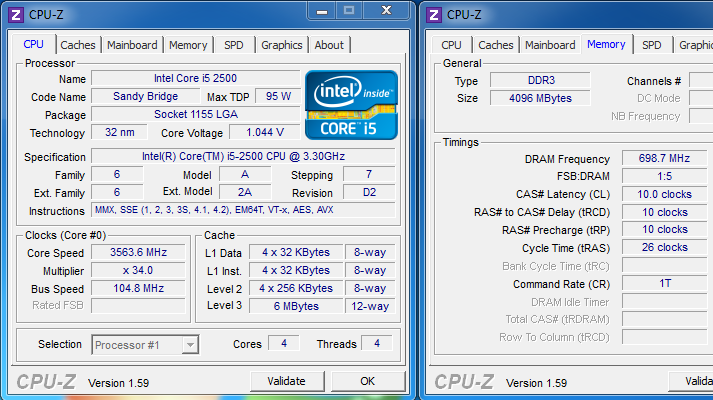Open the Graphics tab in left window

(281, 45)
